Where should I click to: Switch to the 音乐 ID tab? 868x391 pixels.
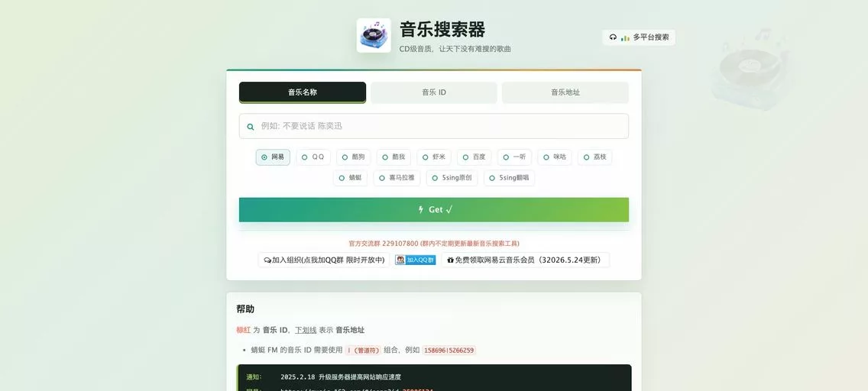point(434,92)
